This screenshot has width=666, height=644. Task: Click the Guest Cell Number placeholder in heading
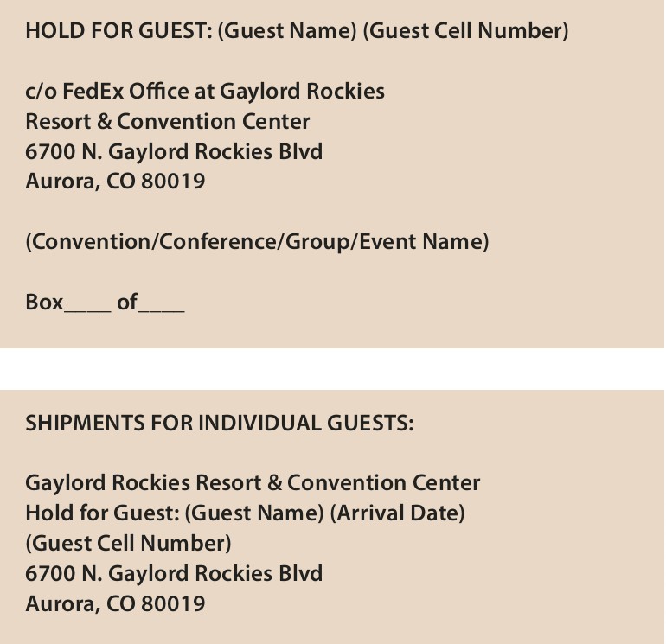point(465,31)
